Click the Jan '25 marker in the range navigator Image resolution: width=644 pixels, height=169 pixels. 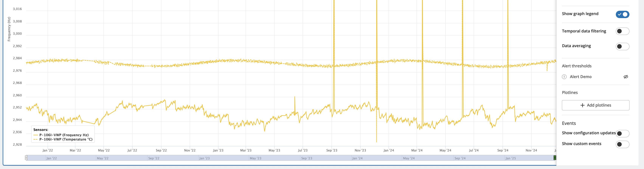pos(511,158)
